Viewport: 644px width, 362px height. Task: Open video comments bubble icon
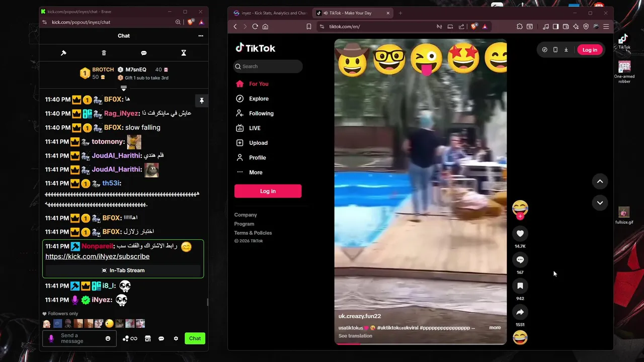click(x=520, y=259)
